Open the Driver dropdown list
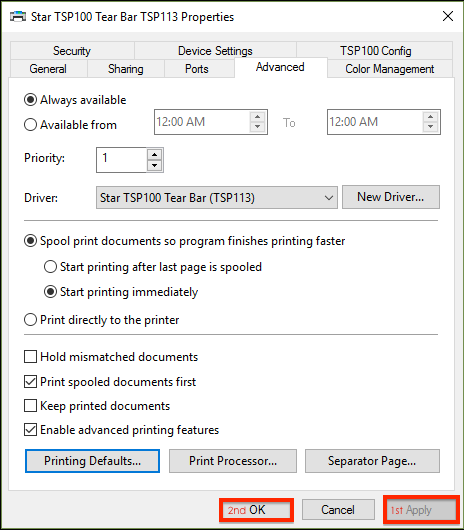 coord(217,197)
